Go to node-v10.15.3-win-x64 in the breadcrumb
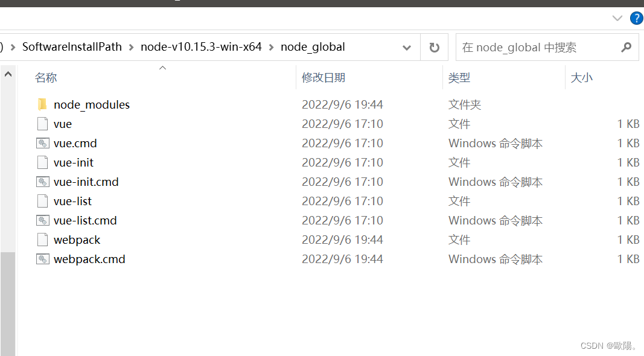 tap(201, 47)
